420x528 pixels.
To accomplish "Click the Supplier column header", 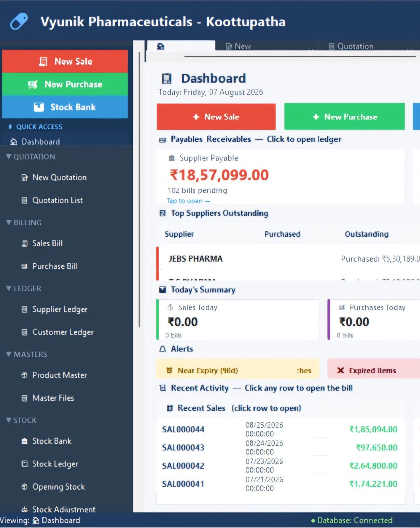I will tap(179, 234).
